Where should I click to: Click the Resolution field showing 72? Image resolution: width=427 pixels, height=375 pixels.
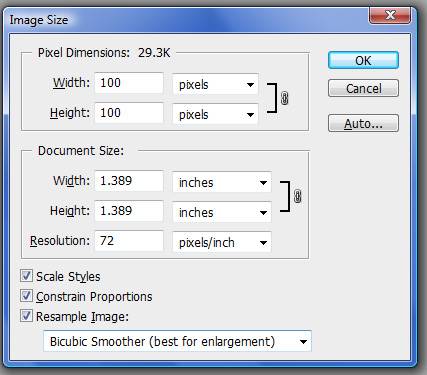[x=129, y=241]
